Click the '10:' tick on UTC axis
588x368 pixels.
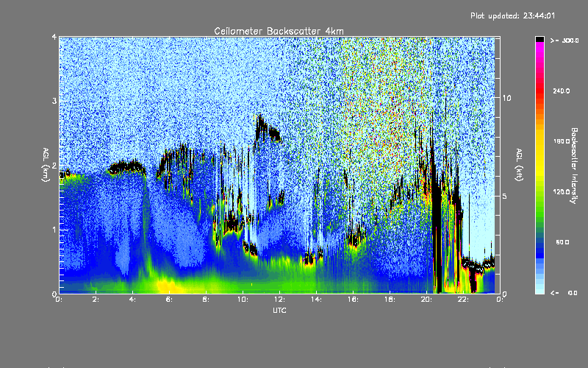[243, 300]
